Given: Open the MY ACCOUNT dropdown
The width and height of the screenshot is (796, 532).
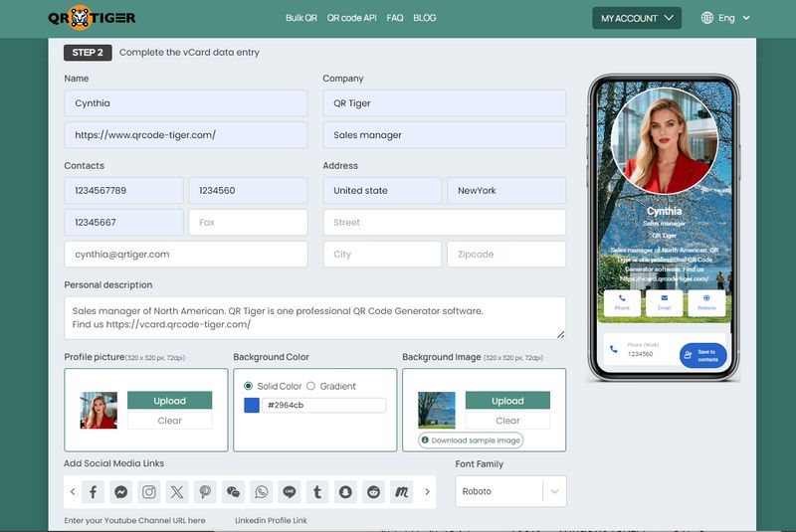Looking at the screenshot, I should pos(637,18).
